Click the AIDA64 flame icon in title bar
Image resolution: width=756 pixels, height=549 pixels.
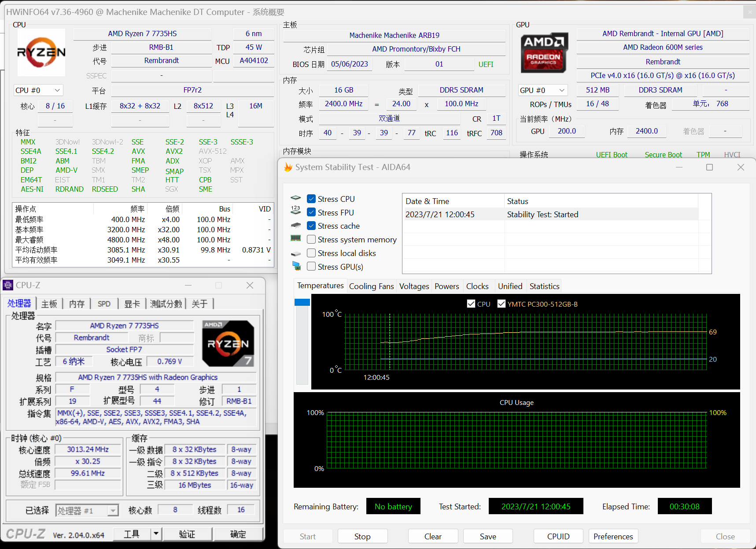[288, 167]
